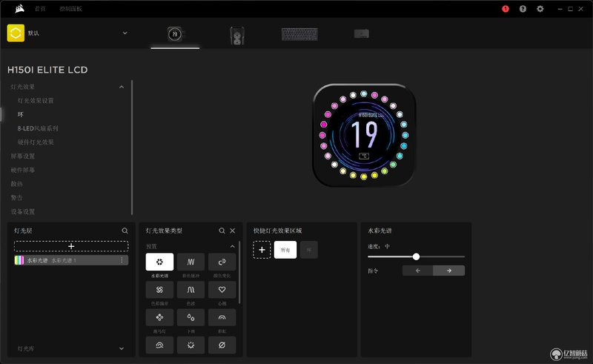Open 设备设置 device settings
593x364 pixels.
pyautogui.click(x=23, y=211)
